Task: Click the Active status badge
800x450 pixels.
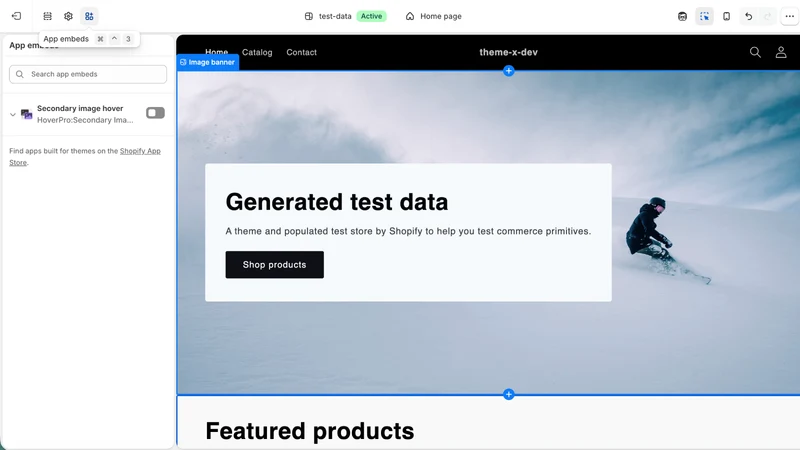Action: point(371,16)
